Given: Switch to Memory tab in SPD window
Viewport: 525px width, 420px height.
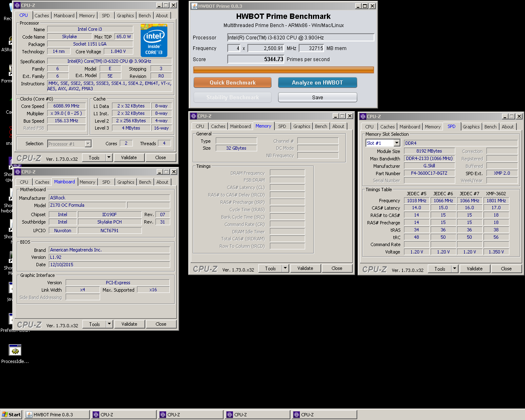Looking at the screenshot, I should (x=433, y=127).
